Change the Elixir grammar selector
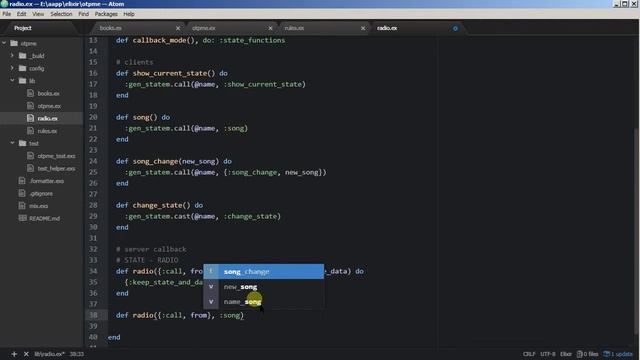Screen dimensions: 640x360 click(566, 354)
